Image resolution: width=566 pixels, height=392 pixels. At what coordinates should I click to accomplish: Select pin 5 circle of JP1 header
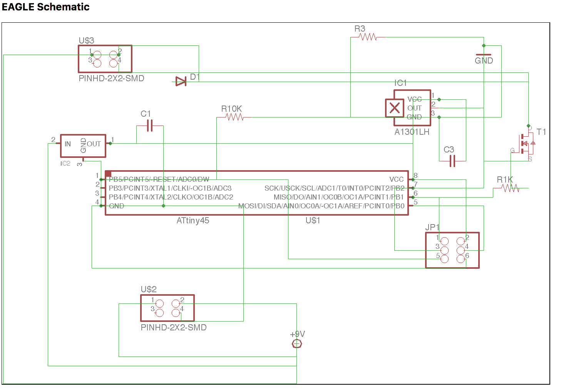[444, 259]
